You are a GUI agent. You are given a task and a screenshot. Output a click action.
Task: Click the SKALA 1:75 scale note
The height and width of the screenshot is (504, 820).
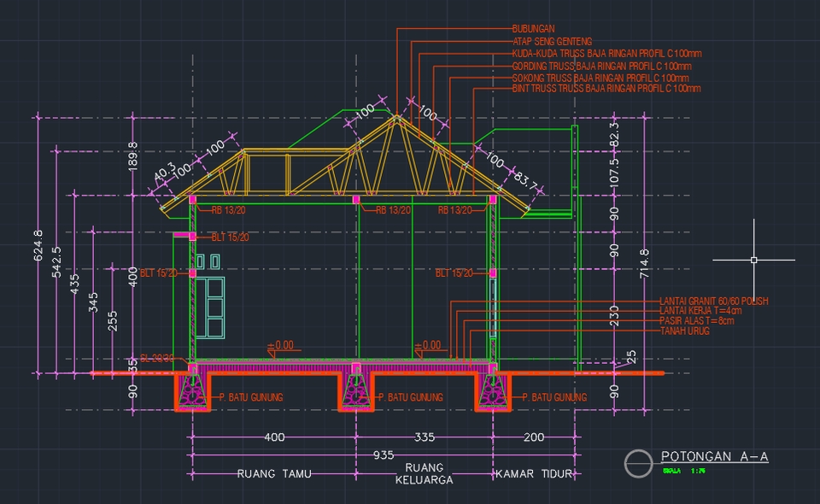pyautogui.click(x=683, y=472)
